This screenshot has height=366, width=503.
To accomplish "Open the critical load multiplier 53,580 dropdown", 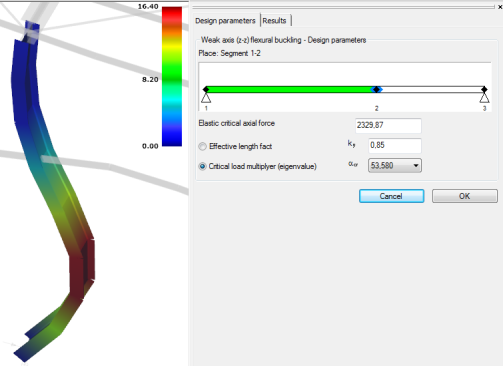I will click(x=395, y=166).
